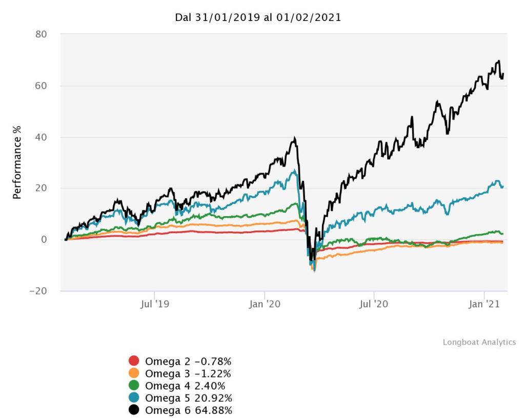Click the Jul '20 x-axis label
Image resolution: width=525 pixels, height=420 pixels.
(374, 304)
